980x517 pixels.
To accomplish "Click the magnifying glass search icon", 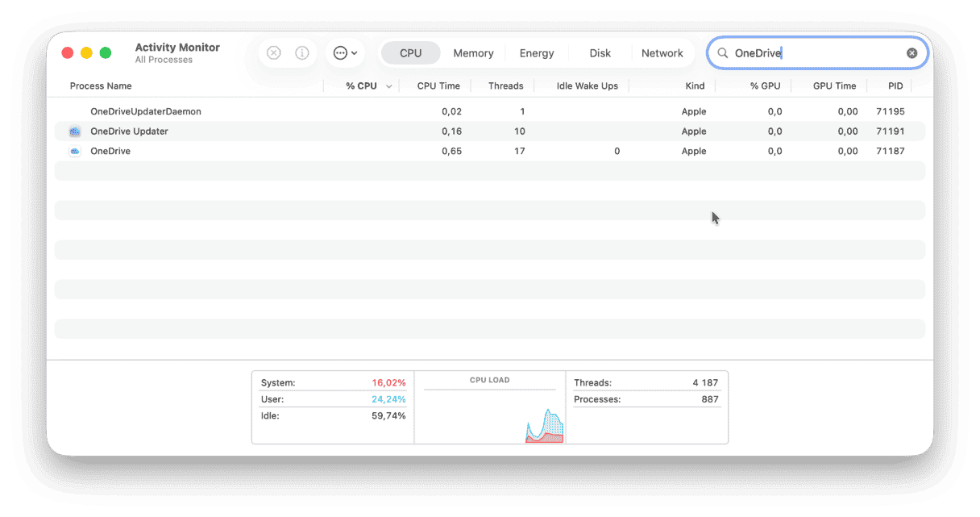I will tap(723, 52).
